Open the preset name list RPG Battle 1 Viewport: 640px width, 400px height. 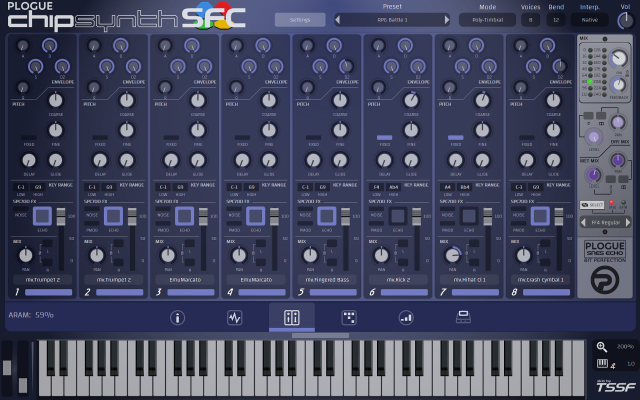[392, 20]
